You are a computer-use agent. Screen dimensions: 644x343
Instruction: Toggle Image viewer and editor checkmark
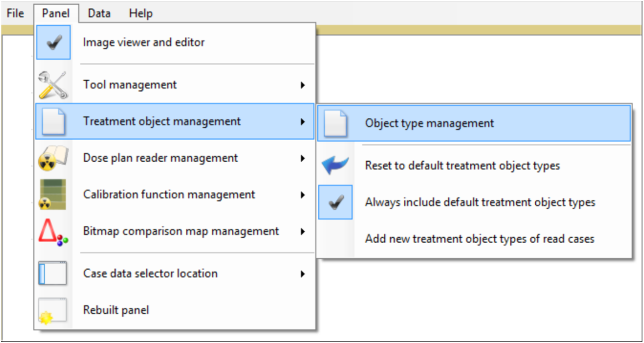53,42
